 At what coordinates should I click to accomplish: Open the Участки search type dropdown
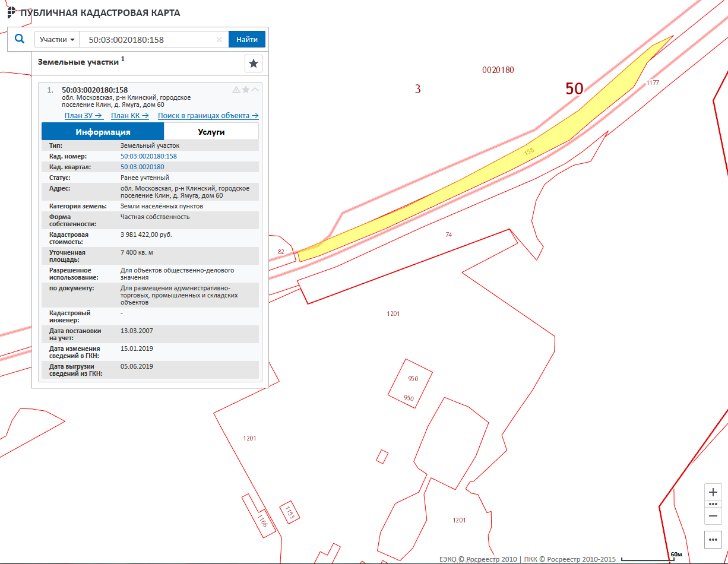pos(57,40)
